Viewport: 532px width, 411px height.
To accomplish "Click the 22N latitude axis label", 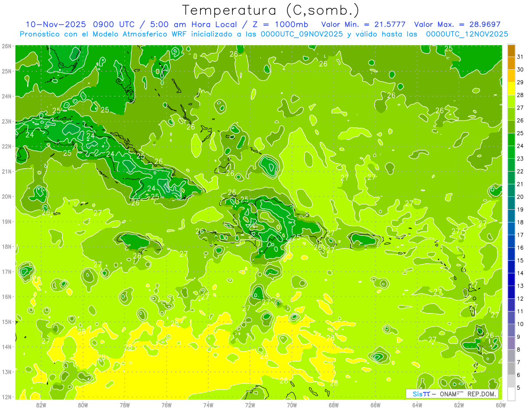I will (x=7, y=146).
